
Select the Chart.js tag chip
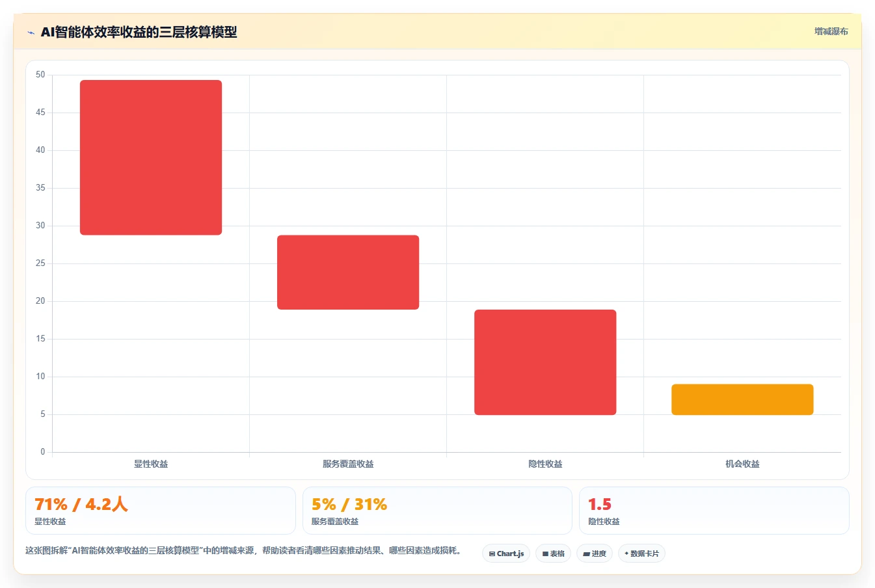pyautogui.click(x=506, y=554)
